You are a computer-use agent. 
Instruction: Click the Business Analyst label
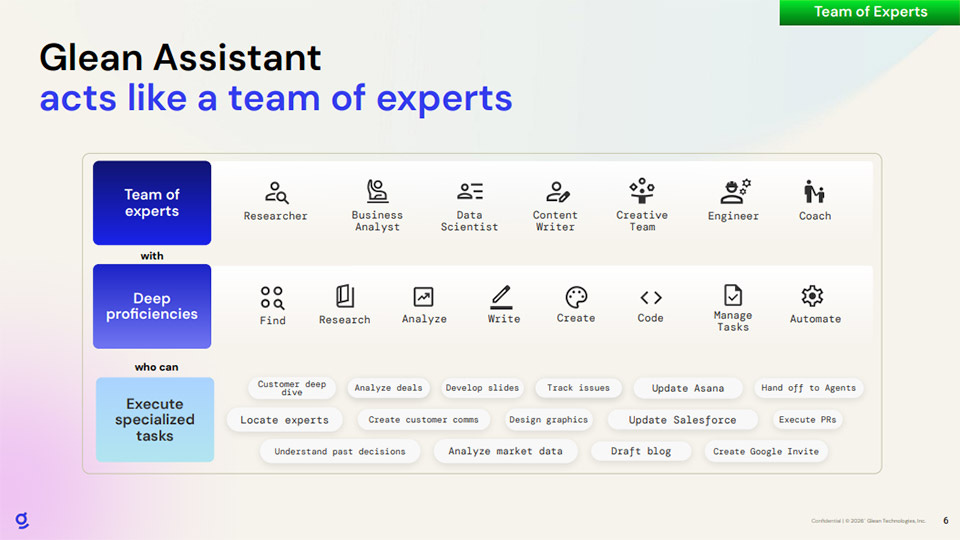[x=377, y=221]
